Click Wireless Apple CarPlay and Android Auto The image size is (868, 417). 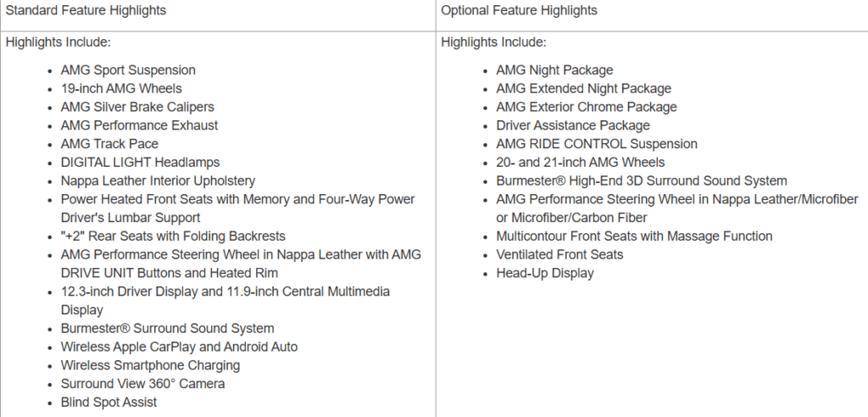tap(179, 347)
